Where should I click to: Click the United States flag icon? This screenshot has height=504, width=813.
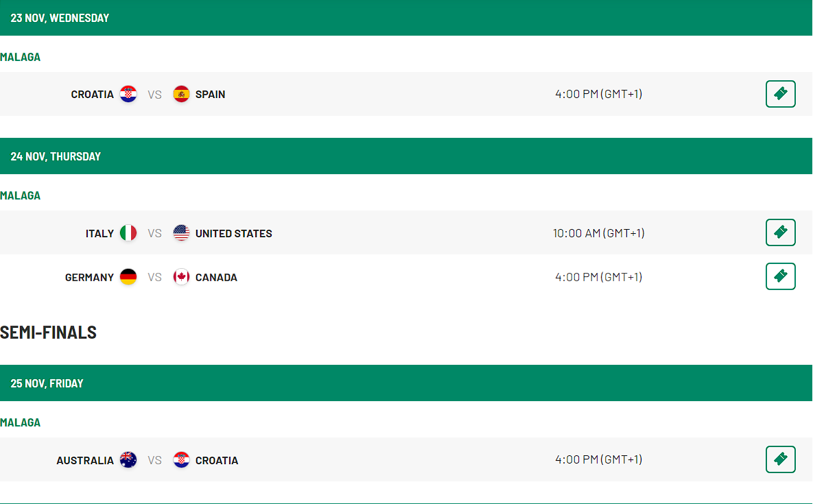(x=181, y=232)
